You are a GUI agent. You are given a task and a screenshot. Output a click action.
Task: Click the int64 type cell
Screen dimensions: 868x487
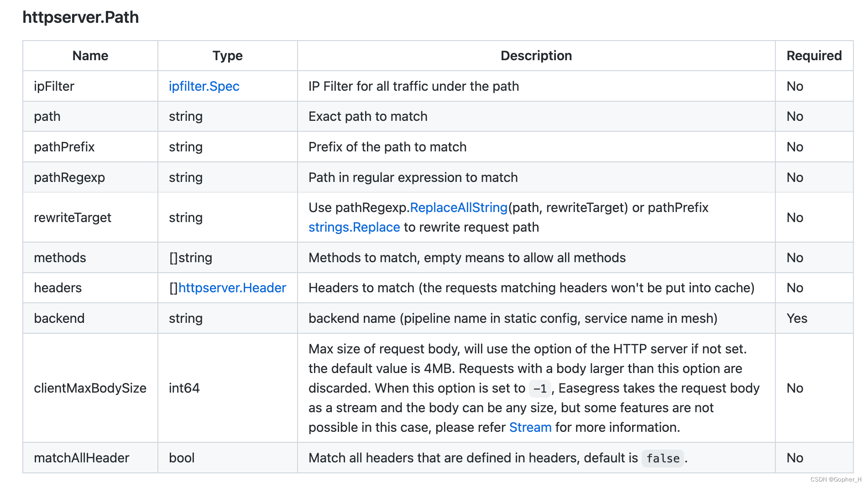184,388
